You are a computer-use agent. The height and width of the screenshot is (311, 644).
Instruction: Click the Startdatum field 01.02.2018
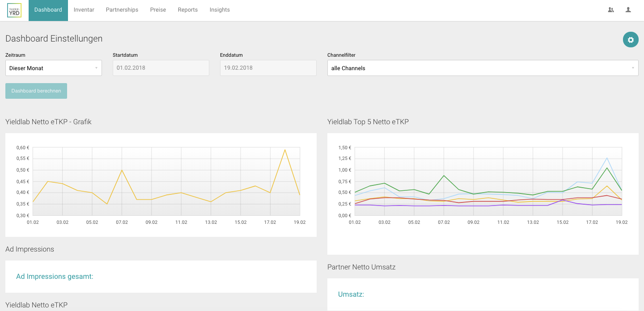tap(161, 68)
